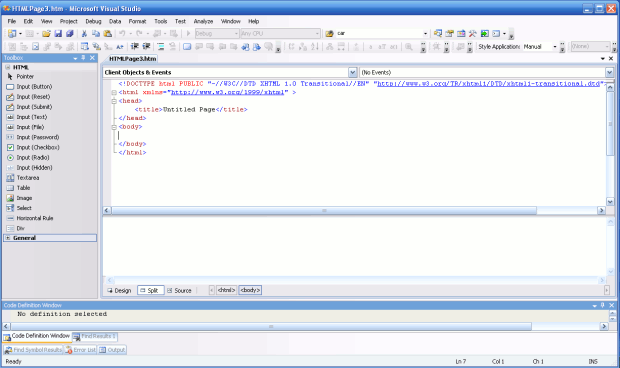
Task: Click the Decrease Indent toolbar icon
Action: (x=134, y=47)
